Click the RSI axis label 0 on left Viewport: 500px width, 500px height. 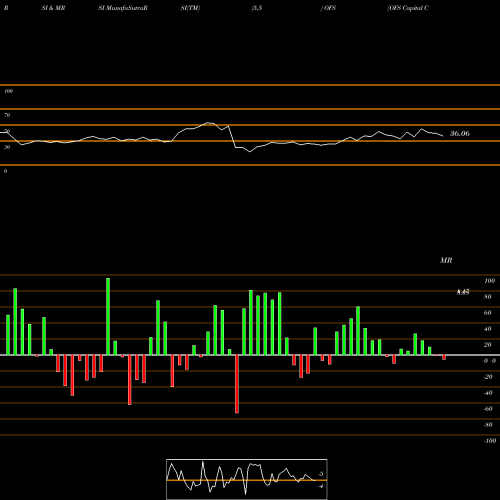pos(5,171)
